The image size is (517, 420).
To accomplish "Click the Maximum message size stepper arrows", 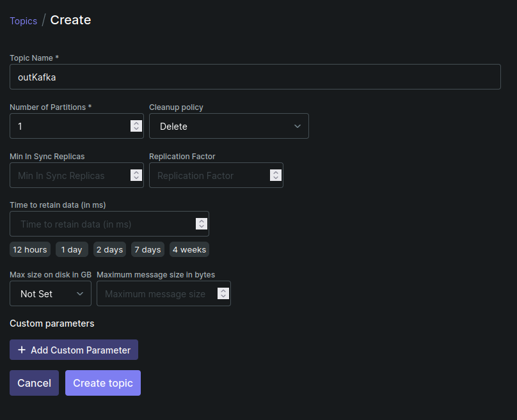I will click(x=223, y=293).
